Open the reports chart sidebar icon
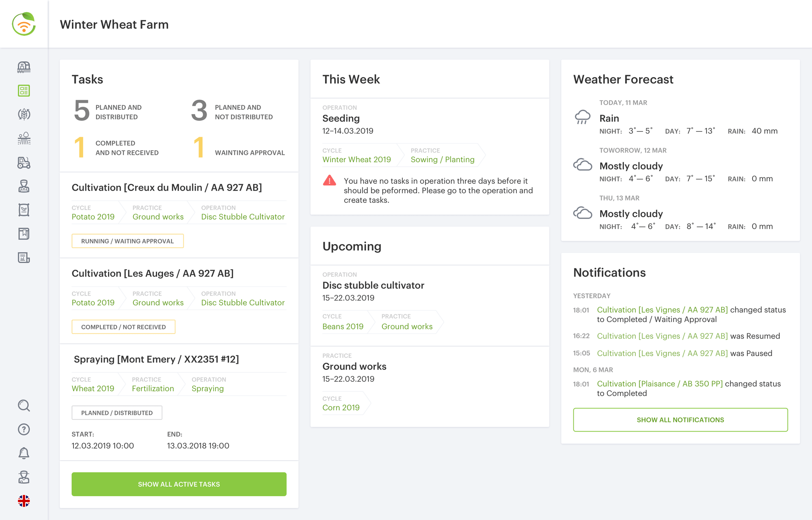This screenshot has height=520, width=812. pos(24,258)
